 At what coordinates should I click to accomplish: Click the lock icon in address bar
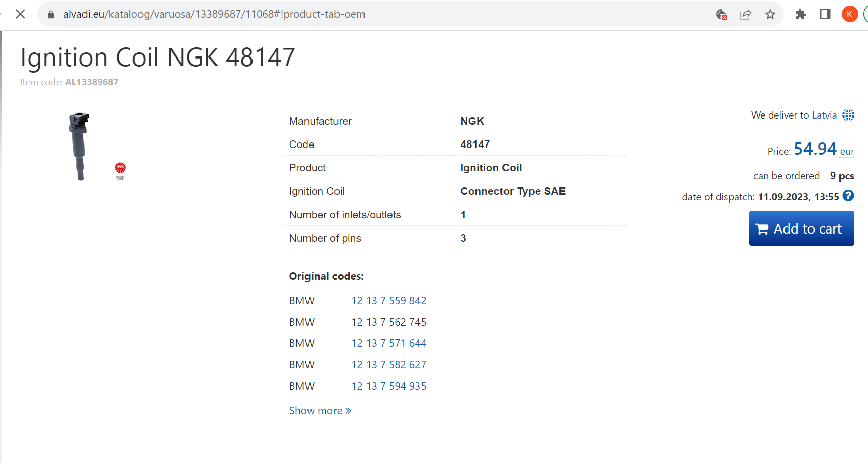(51, 14)
